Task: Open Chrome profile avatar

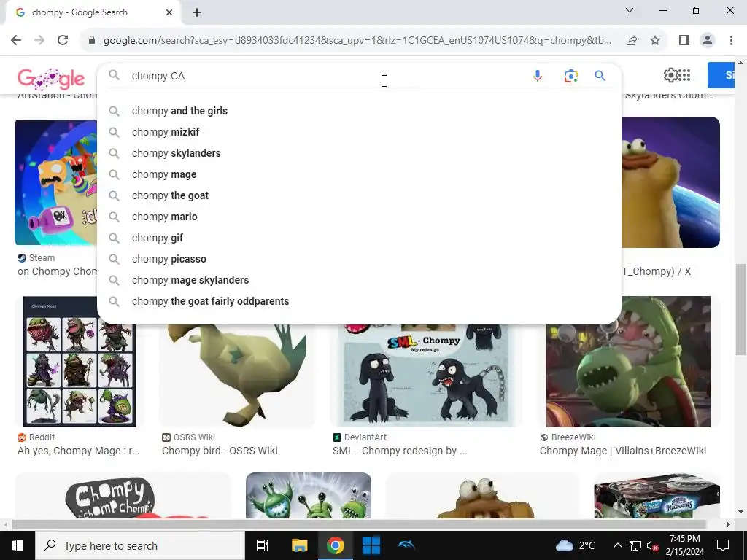Action: tap(708, 41)
